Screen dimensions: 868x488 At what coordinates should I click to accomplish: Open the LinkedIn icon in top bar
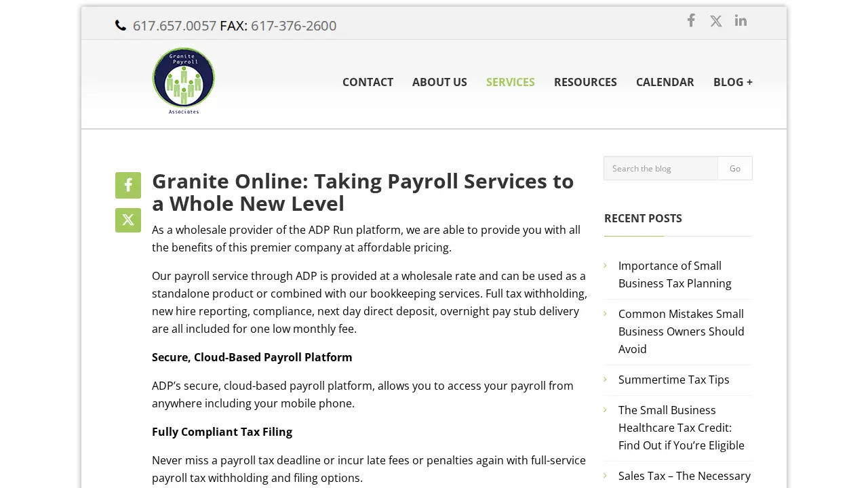click(741, 20)
